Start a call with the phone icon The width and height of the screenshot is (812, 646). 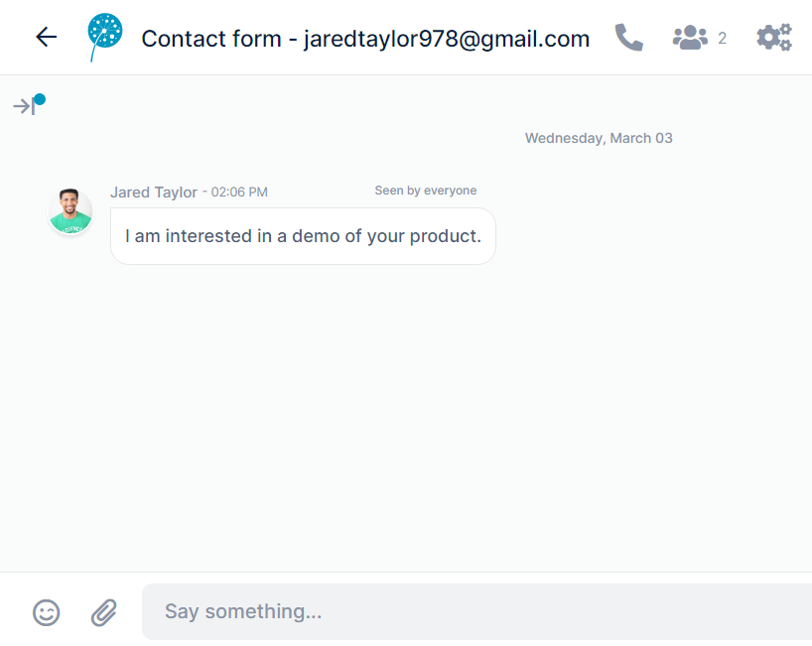[628, 38]
